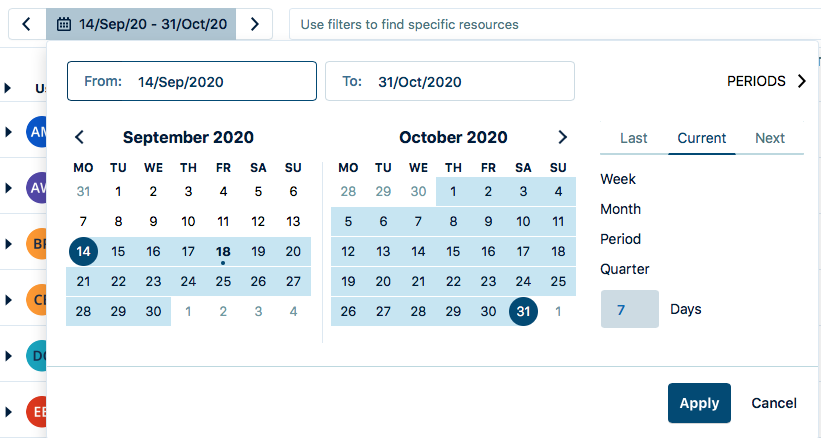This screenshot has height=438, width=821.
Task: Show next month after October 2020
Action: click(562, 137)
